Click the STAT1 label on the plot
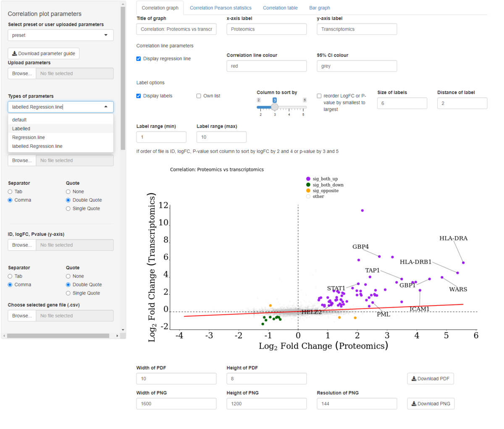 point(336,288)
